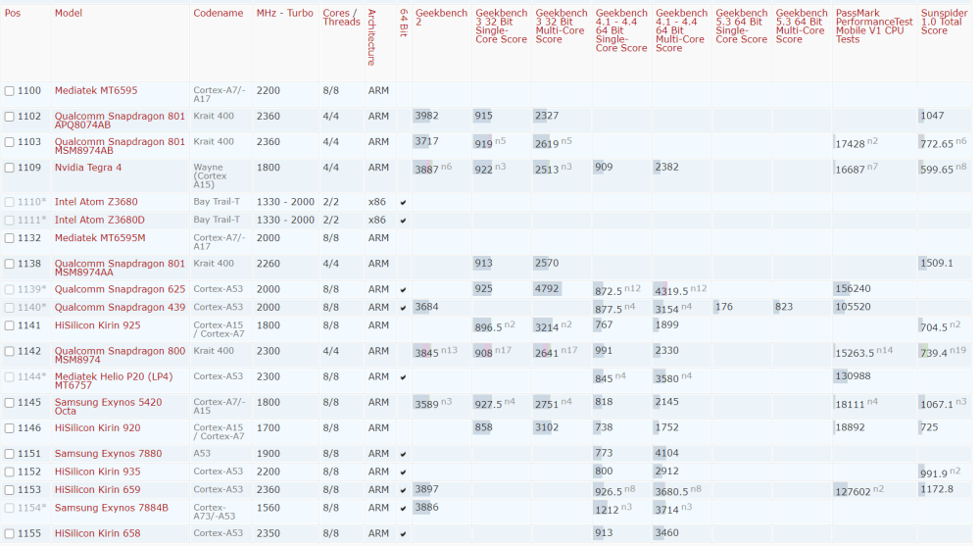The image size is (980, 546).
Task: Open the Samsung Exynos 7880 link
Action: 108,454
